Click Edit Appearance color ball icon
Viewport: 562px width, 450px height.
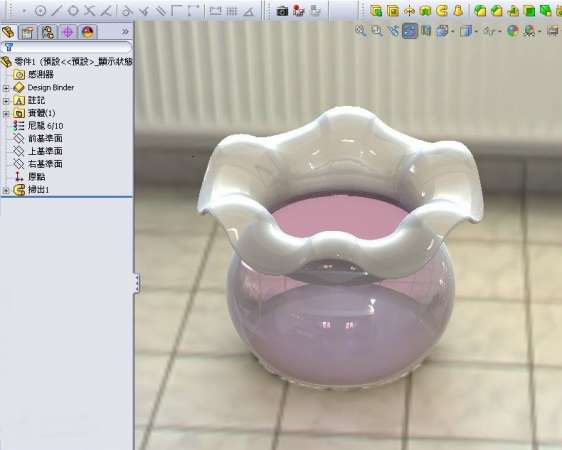tap(513, 31)
